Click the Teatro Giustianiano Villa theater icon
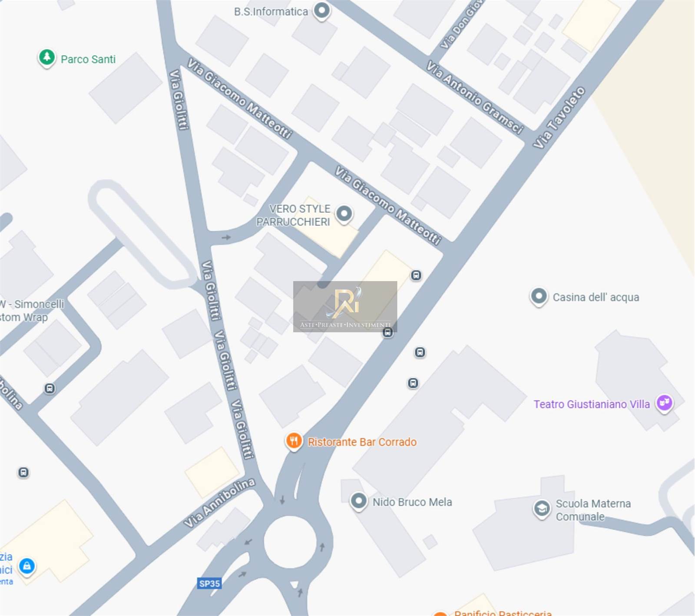The height and width of the screenshot is (616, 695). 665,404
